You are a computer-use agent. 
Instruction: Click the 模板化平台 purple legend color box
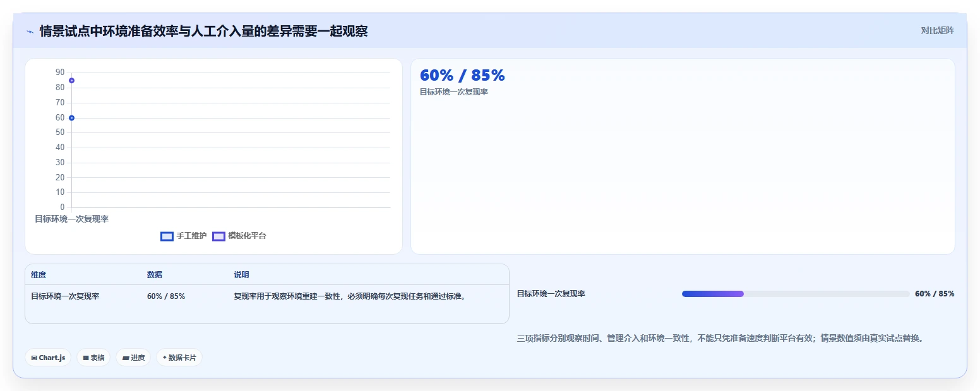click(x=218, y=236)
